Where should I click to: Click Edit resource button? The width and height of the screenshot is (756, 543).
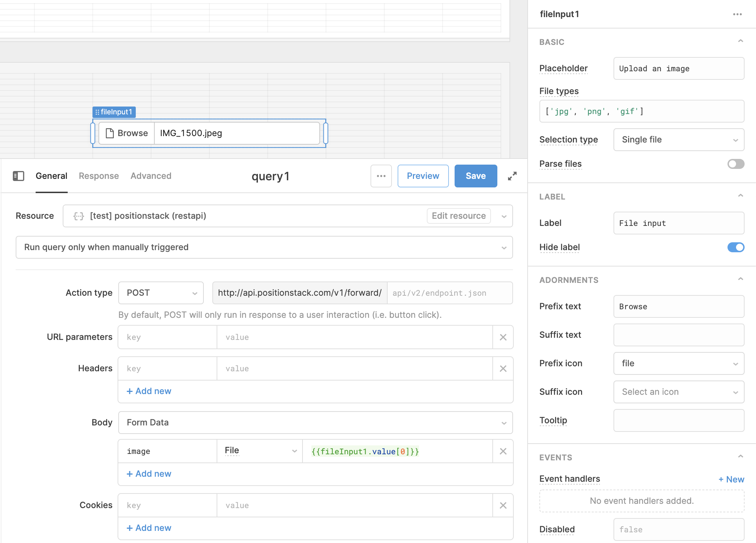[x=459, y=216]
